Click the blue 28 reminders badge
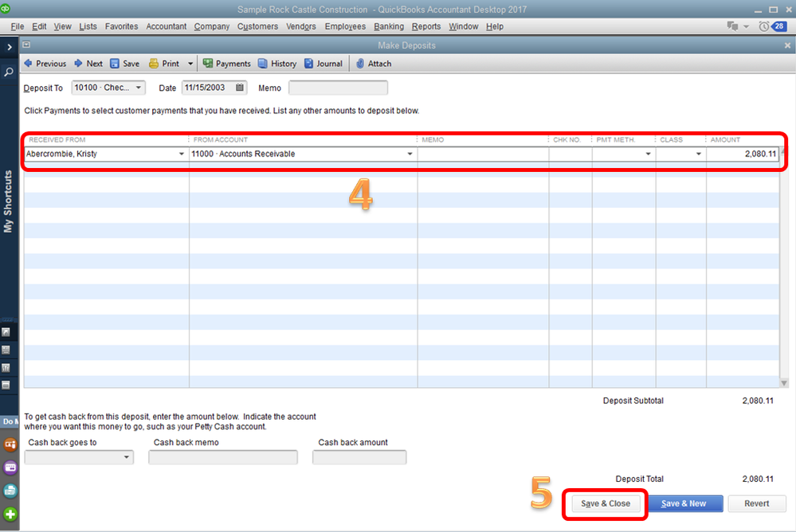796x532 pixels. [x=778, y=26]
